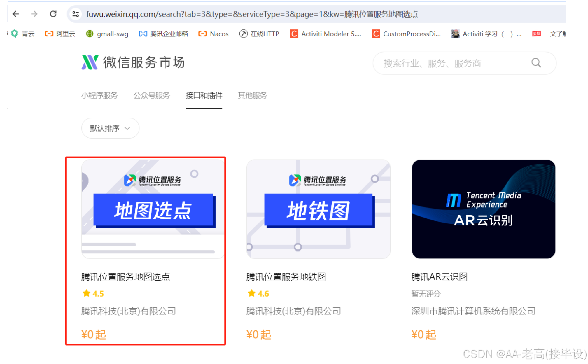Open the gmall-swg bookmark
This screenshot has width=588, height=364.
coord(107,34)
